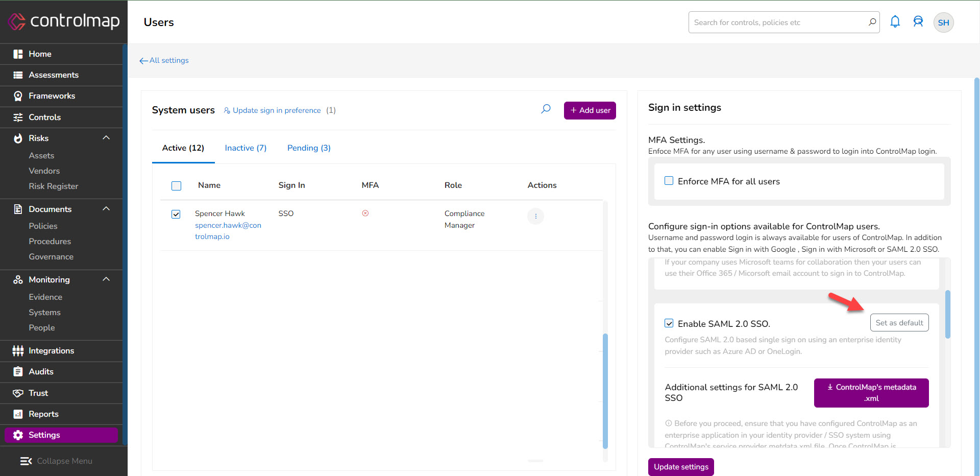Click Set as default for SAML
This screenshot has height=476, width=980.
point(899,323)
